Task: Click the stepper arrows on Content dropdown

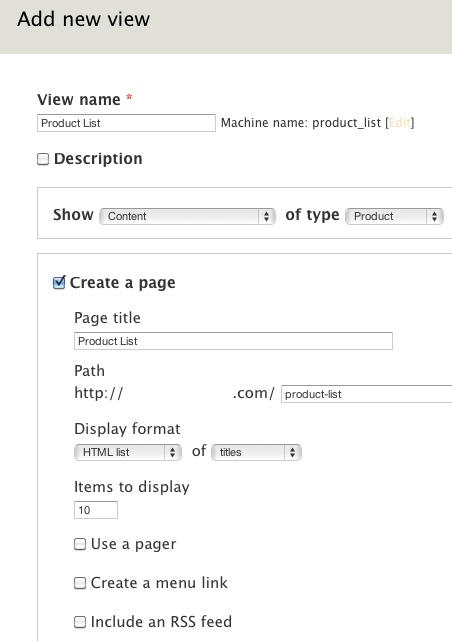Action: coord(266,216)
